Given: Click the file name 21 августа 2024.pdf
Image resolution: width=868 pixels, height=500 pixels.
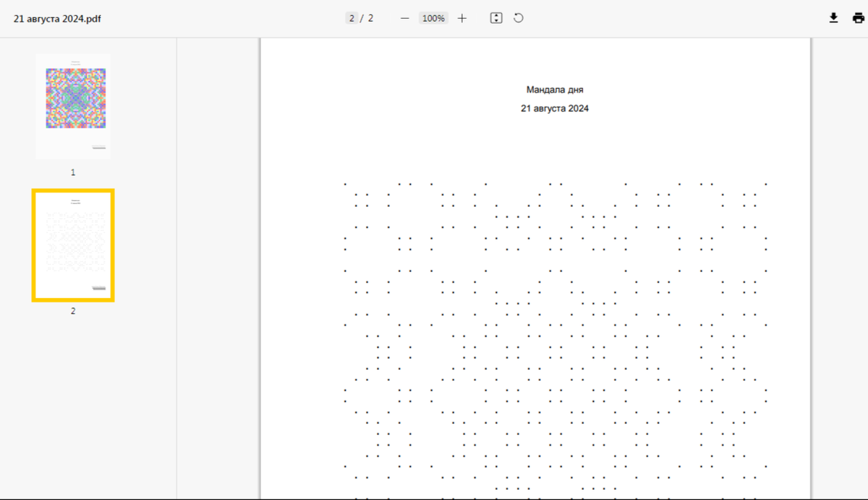Looking at the screenshot, I should pos(57,19).
